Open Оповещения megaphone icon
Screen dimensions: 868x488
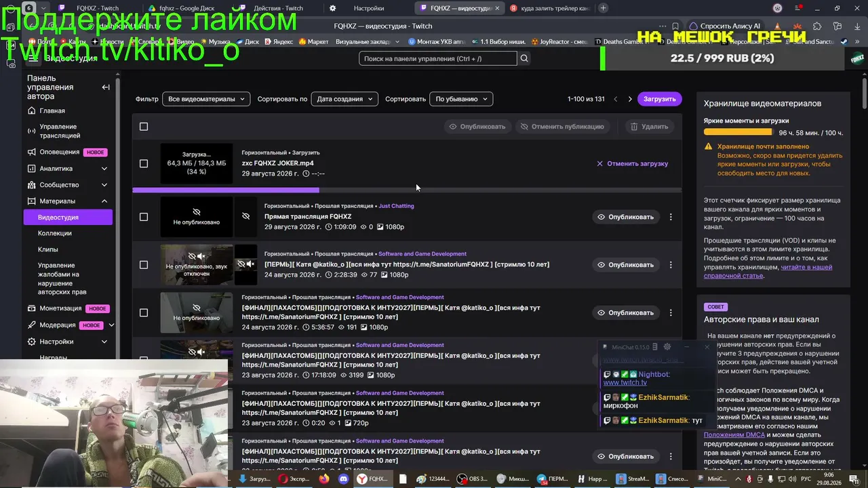click(32, 152)
